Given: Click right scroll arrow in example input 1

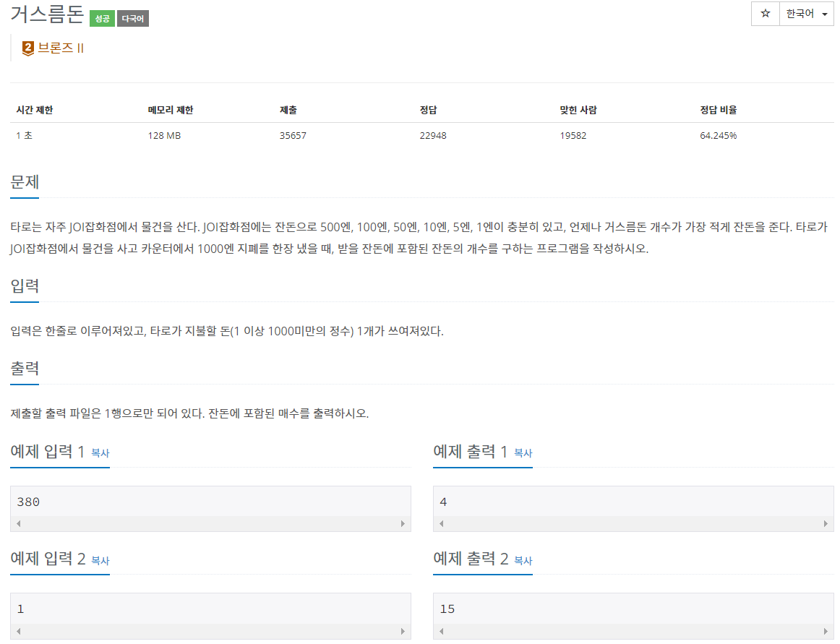Looking at the screenshot, I should click(403, 523).
